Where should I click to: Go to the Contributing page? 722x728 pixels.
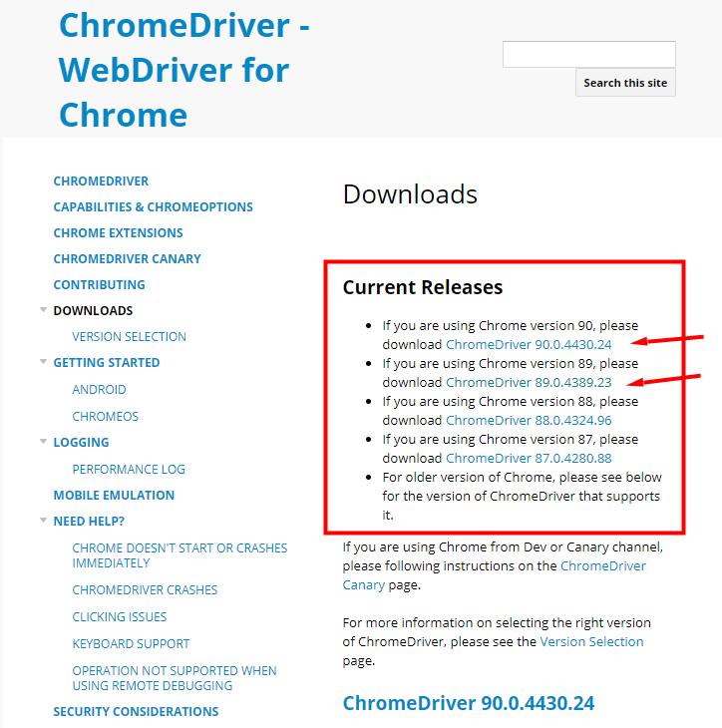pyautogui.click(x=100, y=285)
